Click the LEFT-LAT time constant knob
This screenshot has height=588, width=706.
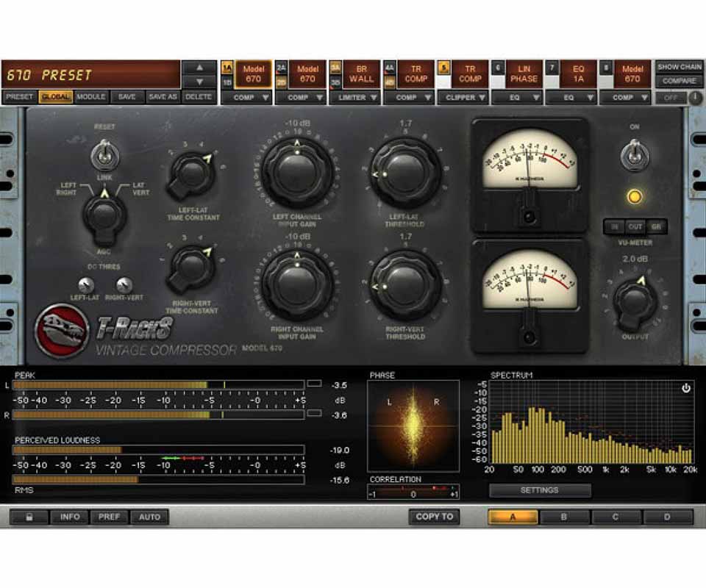pyautogui.click(x=192, y=176)
